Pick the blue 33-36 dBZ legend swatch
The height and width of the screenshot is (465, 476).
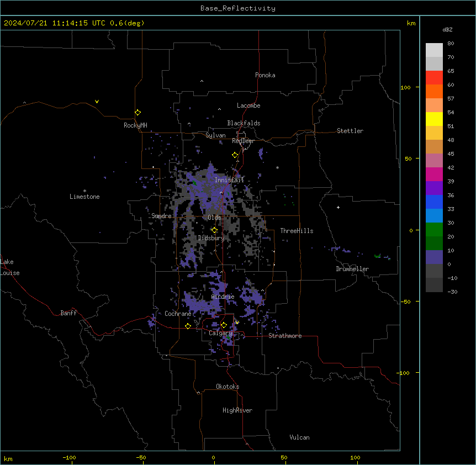coord(434,202)
